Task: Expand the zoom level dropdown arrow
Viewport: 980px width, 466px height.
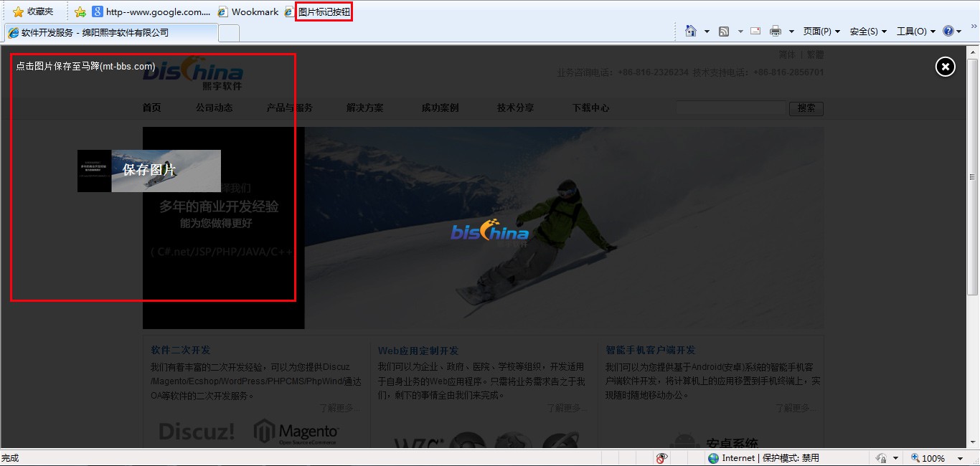Action: [x=960, y=459]
